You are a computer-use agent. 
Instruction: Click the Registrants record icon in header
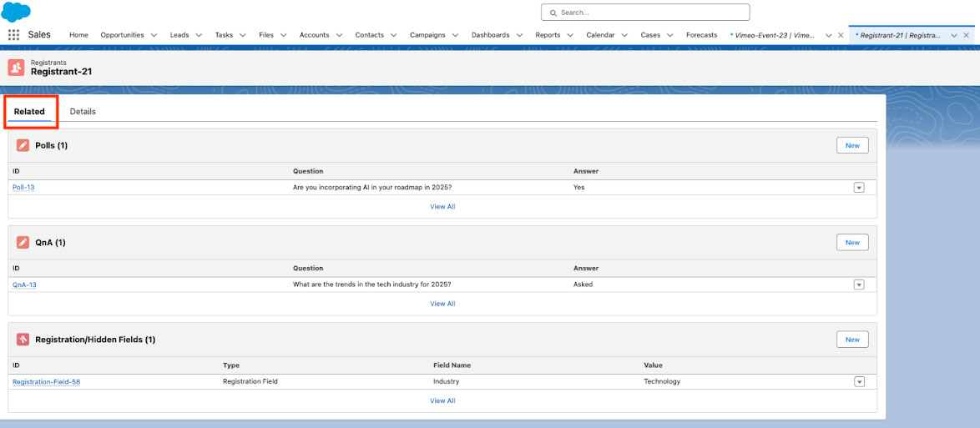click(16, 68)
